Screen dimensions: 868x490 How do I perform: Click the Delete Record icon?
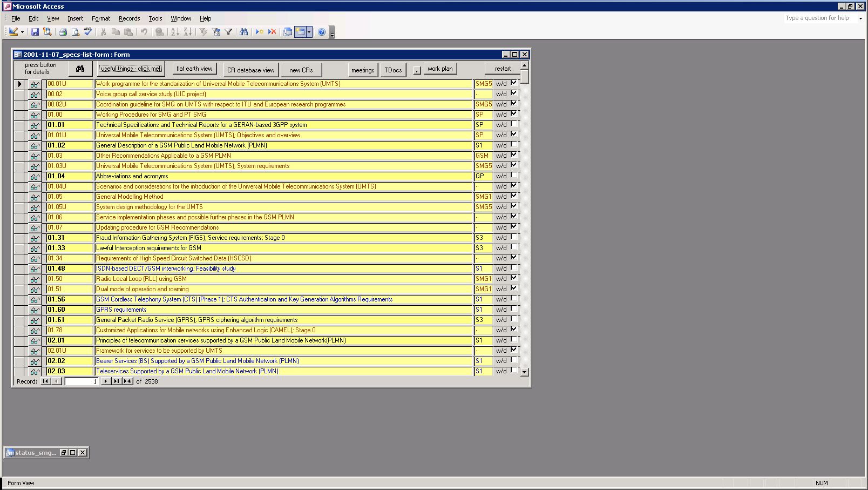(272, 32)
